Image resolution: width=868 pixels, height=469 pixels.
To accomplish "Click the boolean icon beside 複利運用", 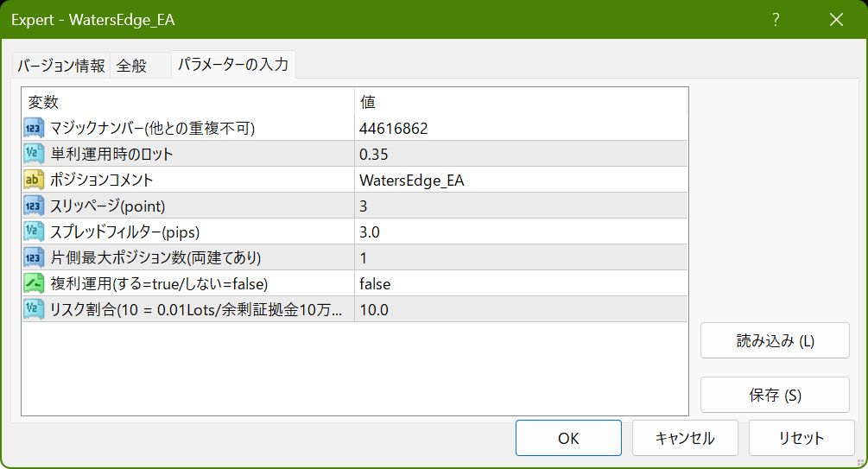I will (x=35, y=283).
